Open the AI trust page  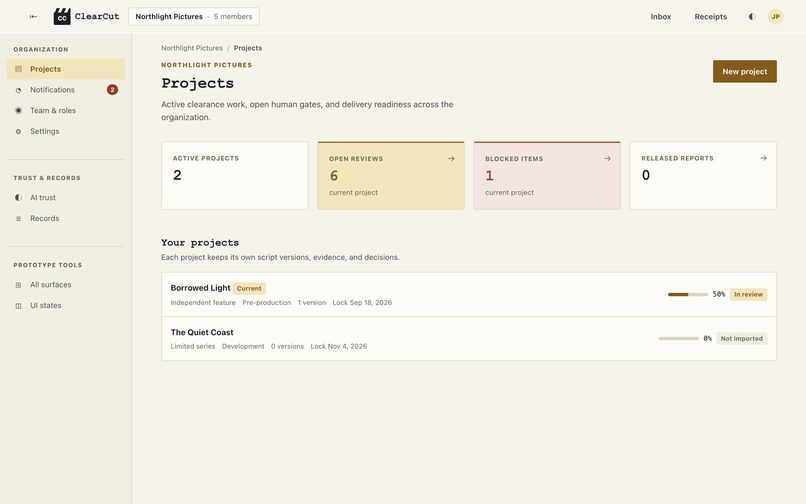(66, 197)
